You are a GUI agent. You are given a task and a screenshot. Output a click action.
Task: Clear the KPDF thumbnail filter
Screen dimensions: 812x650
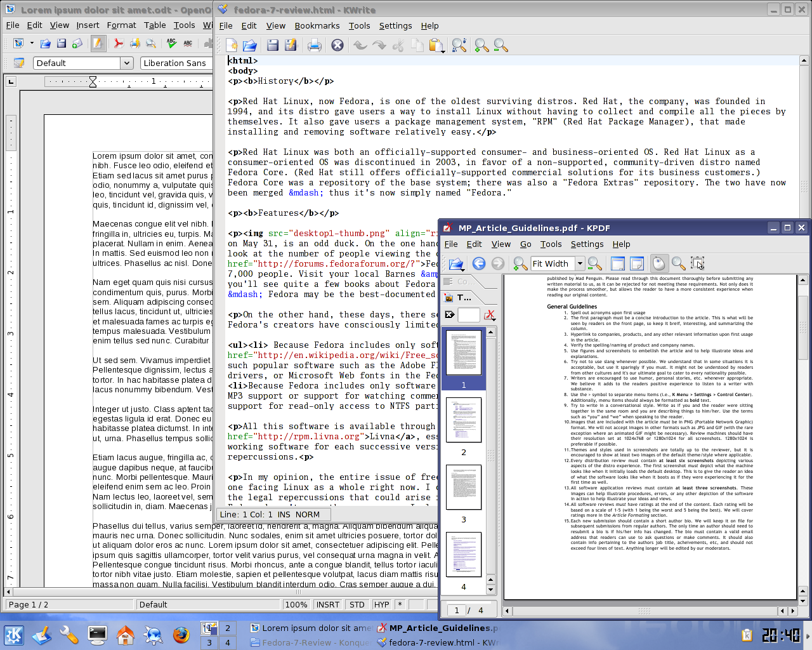click(450, 314)
